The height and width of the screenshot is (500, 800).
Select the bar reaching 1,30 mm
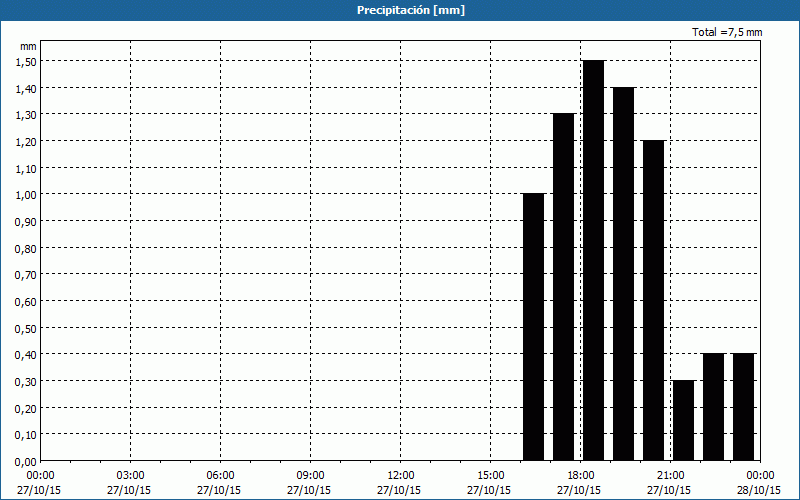coord(563,287)
